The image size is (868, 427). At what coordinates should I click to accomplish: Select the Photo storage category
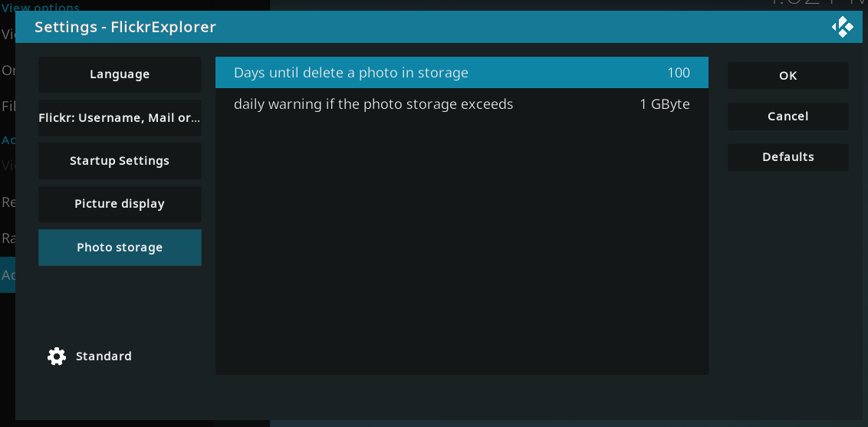120,248
